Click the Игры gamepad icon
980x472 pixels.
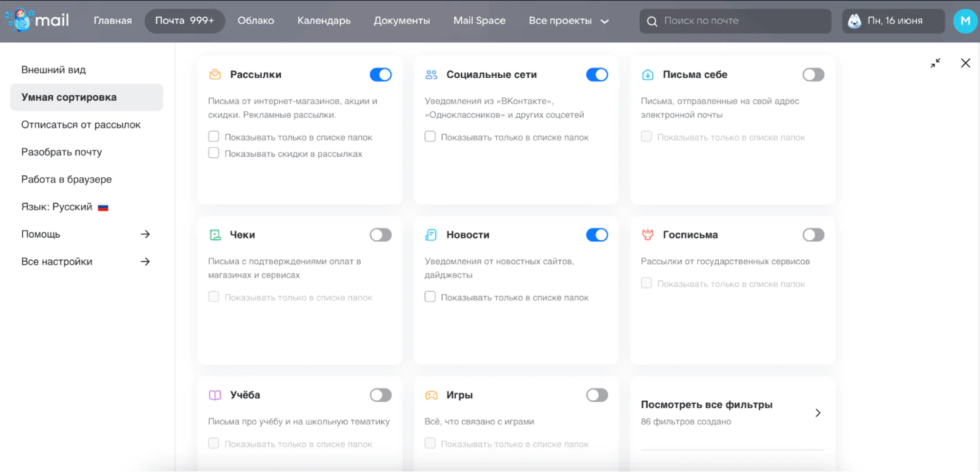pos(431,395)
